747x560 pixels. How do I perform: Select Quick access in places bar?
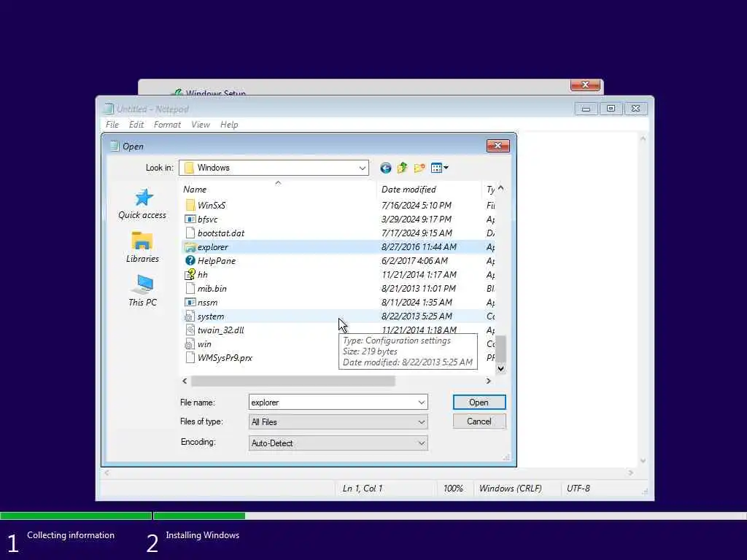tap(142, 204)
